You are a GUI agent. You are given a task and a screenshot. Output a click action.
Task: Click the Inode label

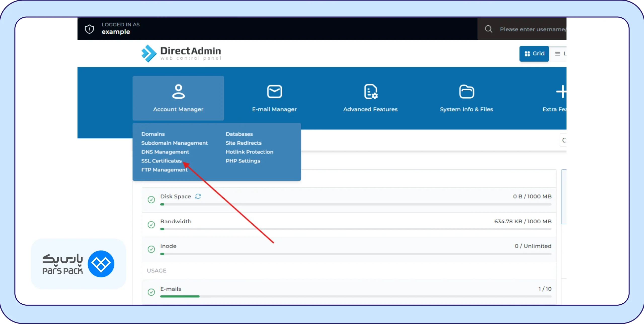[168, 246]
